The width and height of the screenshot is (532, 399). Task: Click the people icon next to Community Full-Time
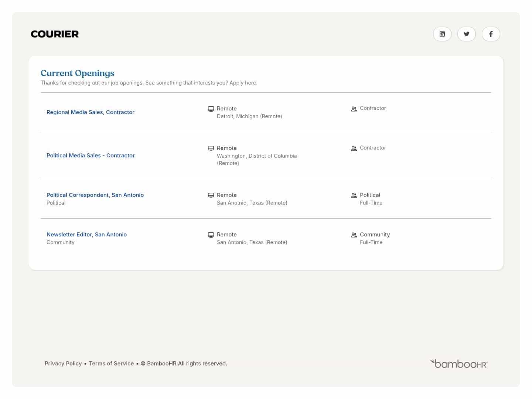(x=354, y=235)
